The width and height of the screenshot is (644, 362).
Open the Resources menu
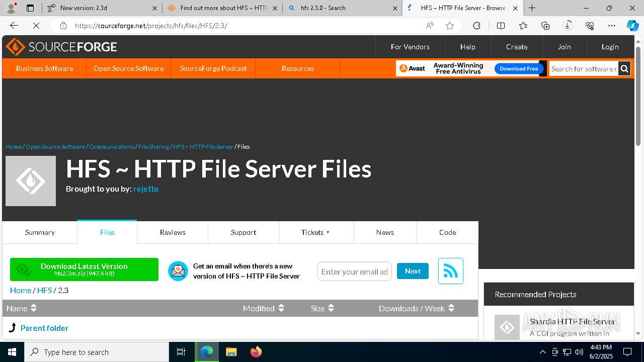(298, 68)
